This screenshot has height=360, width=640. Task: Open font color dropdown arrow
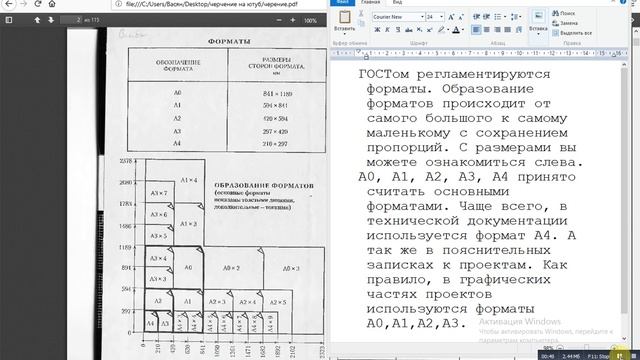pyautogui.click(x=463, y=30)
